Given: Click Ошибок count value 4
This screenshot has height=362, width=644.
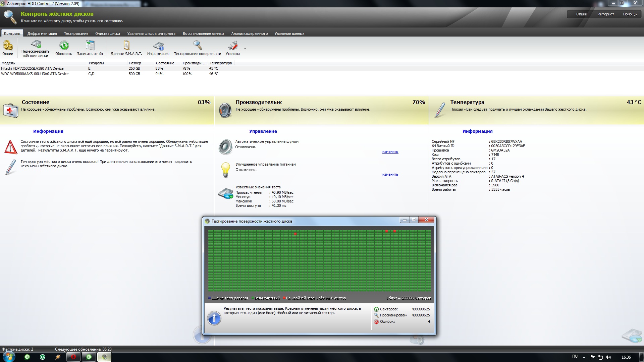Looking at the screenshot, I should point(429,321).
